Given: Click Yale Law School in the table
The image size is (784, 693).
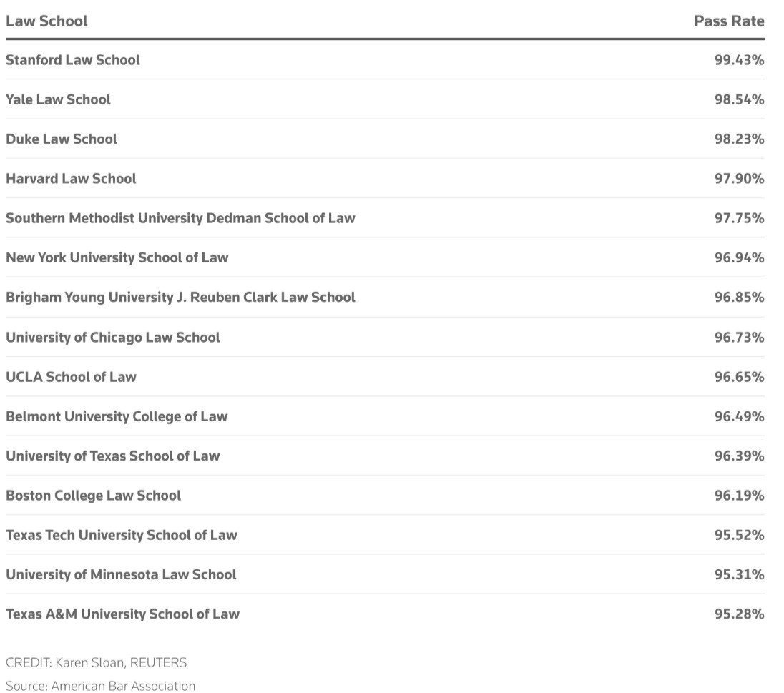Looking at the screenshot, I should [x=58, y=99].
